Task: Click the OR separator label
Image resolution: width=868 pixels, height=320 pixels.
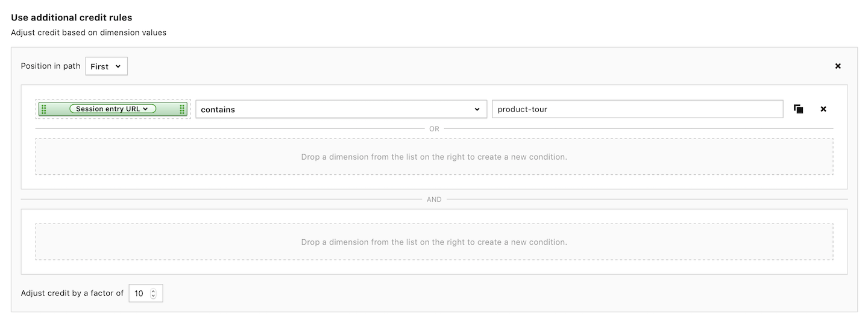Action: pos(434,128)
